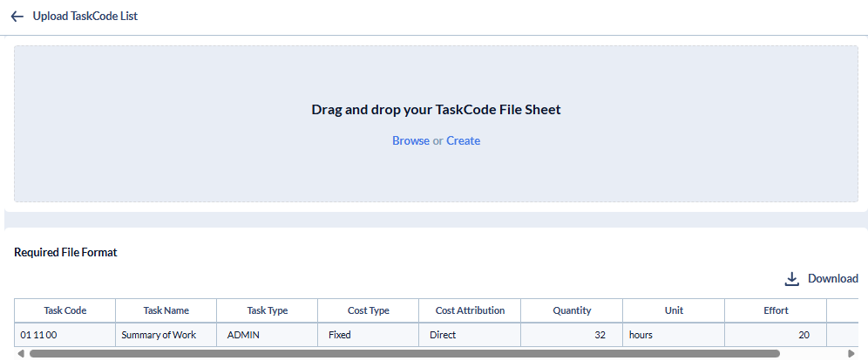The image size is (868, 361).
Task: Click the Task Name column header
Action: [x=166, y=310]
